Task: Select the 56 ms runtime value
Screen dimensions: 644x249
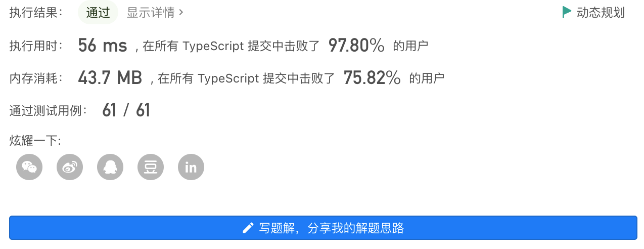Action: pyautogui.click(x=103, y=46)
